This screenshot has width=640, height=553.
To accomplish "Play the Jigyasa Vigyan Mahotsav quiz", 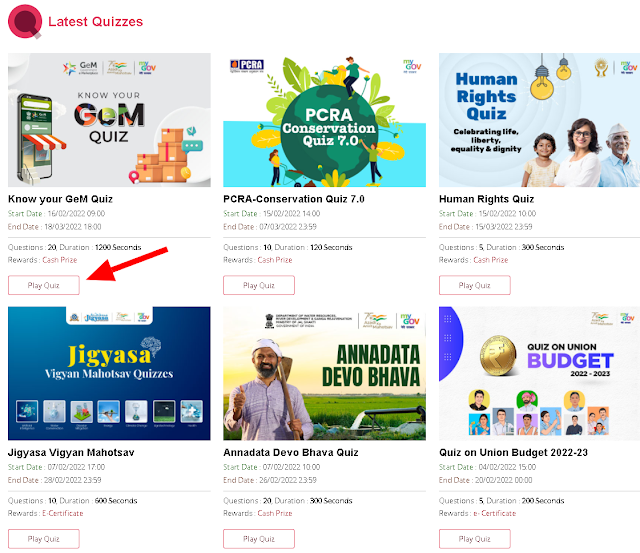I will (44, 539).
